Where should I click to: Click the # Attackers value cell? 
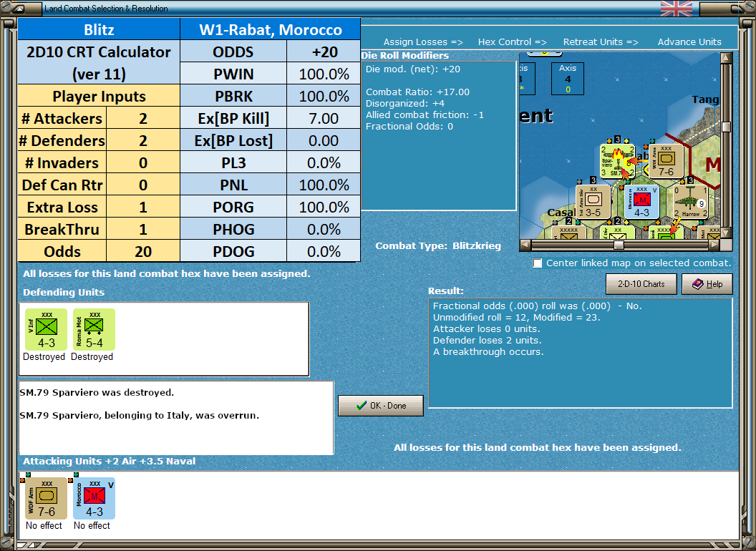[x=142, y=119]
